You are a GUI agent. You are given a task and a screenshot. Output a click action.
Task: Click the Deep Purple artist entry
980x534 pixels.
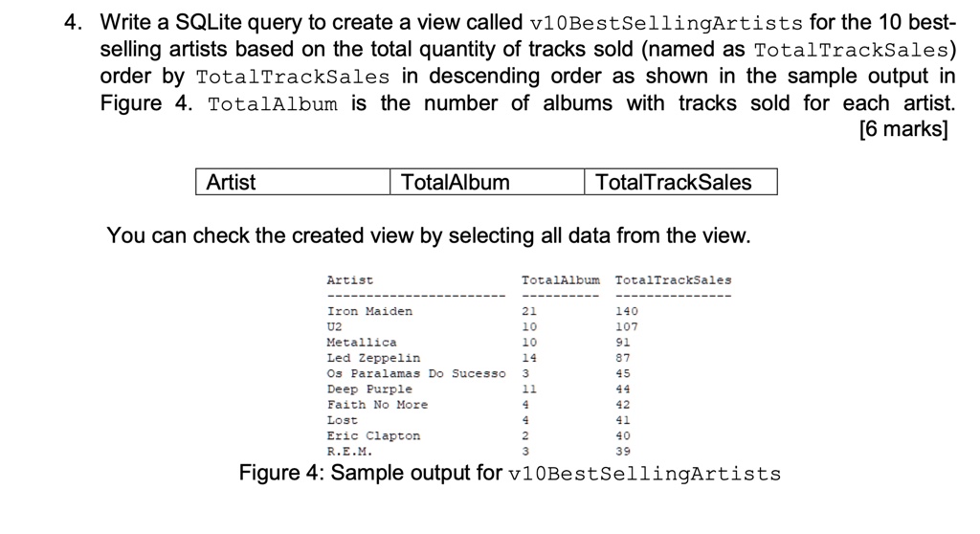[x=369, y=389]
